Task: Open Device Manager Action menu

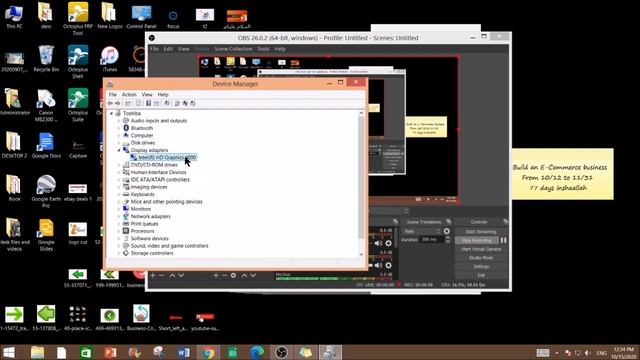Action: pos(129,94)
